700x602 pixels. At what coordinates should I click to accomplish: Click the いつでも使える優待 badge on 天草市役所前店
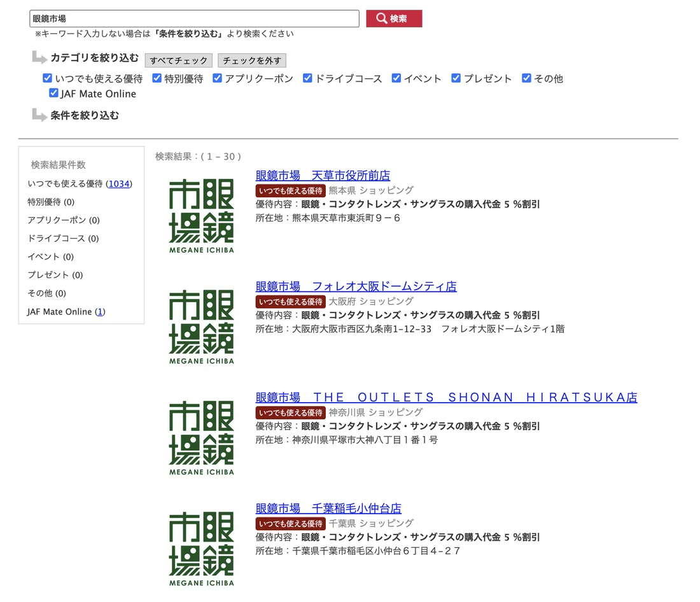(291, 191)
